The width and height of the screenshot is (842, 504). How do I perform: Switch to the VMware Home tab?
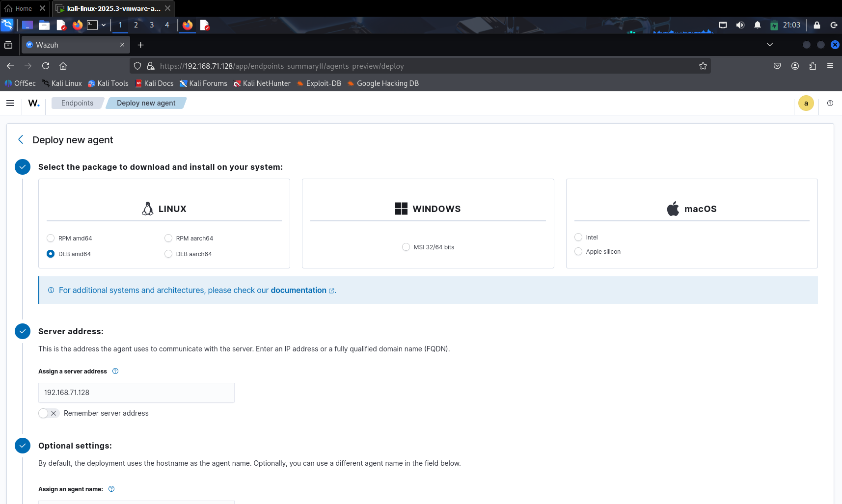pyautogui.click(x=25, y=8)
